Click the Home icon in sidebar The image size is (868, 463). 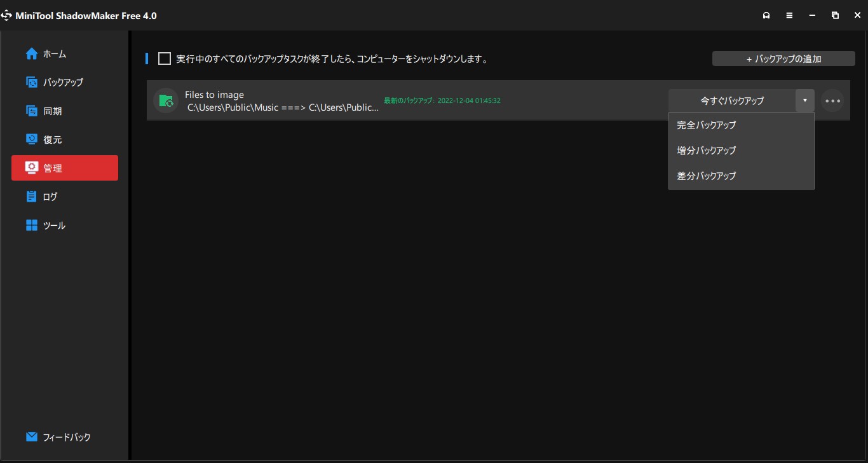(x=32, y=54)
